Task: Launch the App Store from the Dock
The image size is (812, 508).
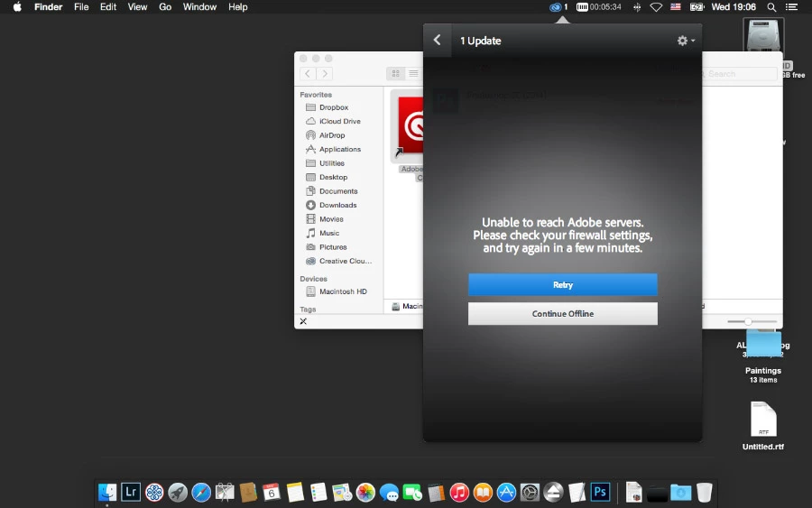Action: coord(506,492)
